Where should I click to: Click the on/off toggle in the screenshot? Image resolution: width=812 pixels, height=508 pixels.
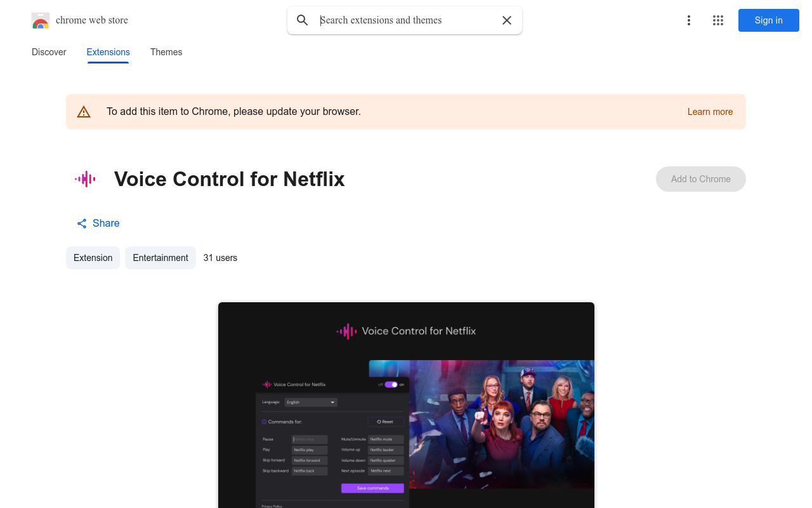[391, 384]
